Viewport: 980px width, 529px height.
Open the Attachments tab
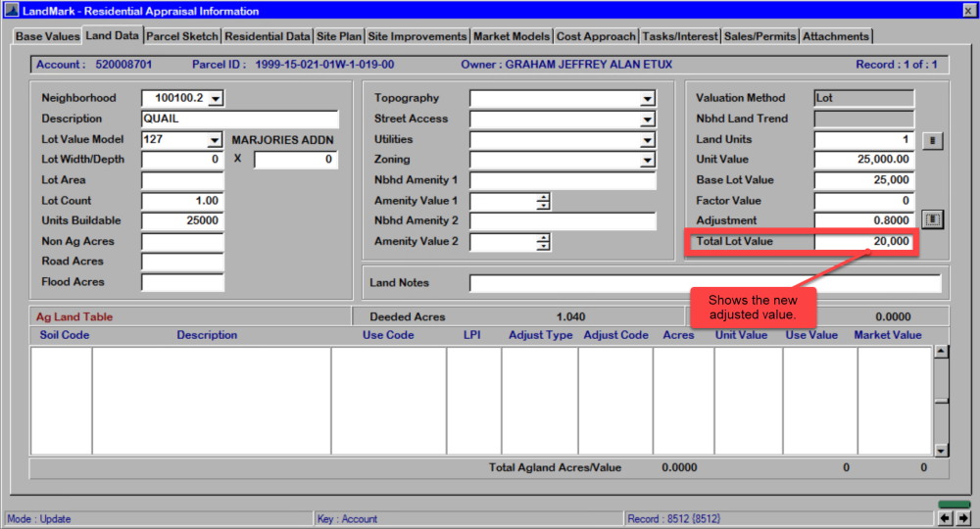tap(836, 36)
